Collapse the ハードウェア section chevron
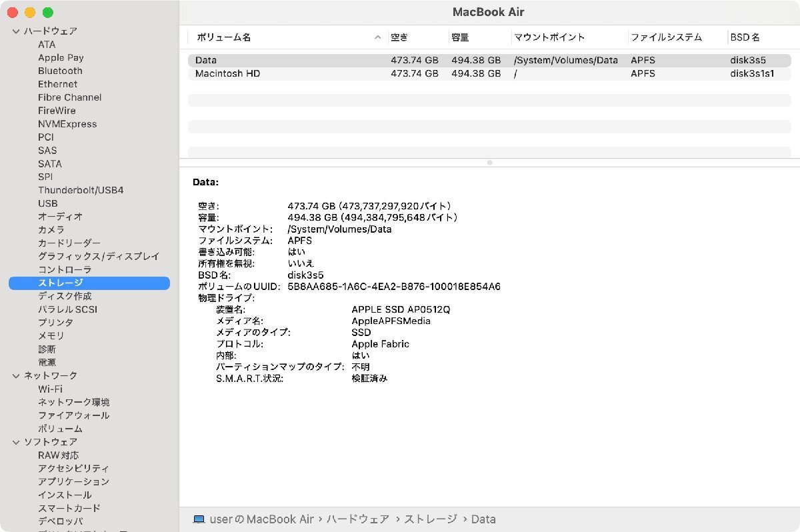 click(16, 31)
